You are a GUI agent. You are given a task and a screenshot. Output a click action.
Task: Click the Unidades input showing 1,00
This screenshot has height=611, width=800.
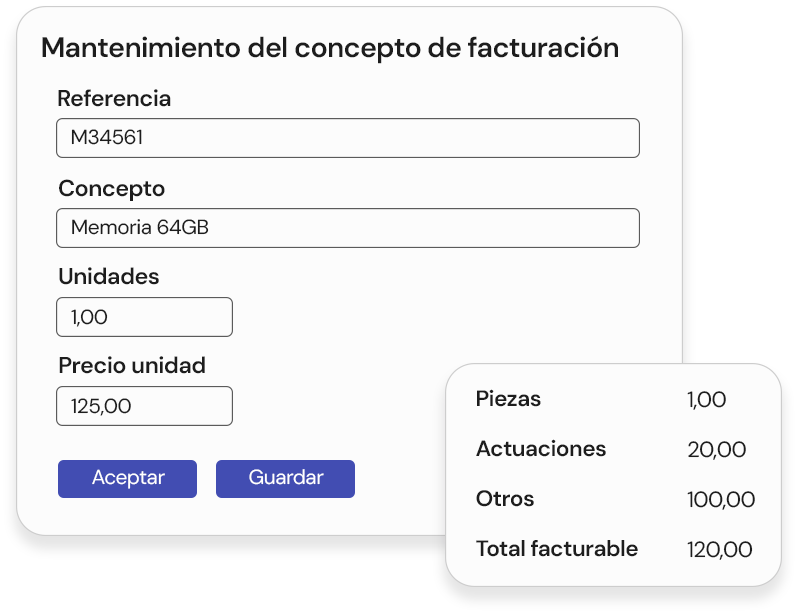[144, 316]
